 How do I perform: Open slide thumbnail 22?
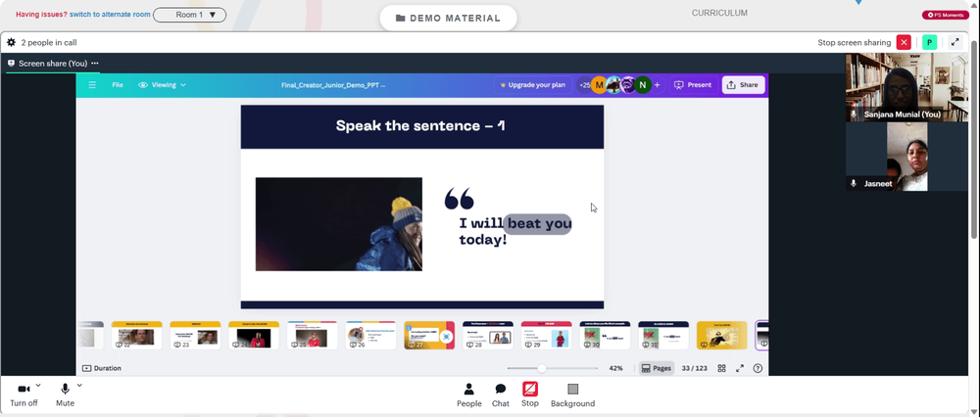[x=136, y=336]
